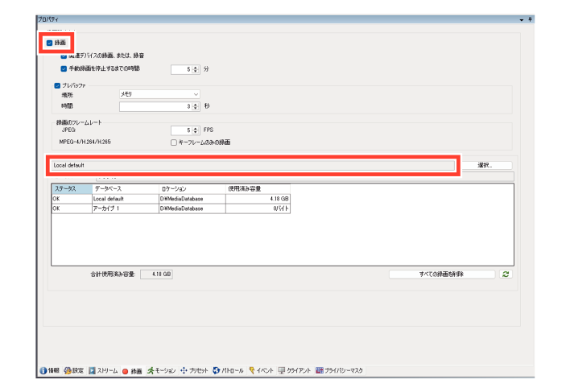
Task: Click the 合計使用済み容量 4.18 GB field
Action: point(157,274)
